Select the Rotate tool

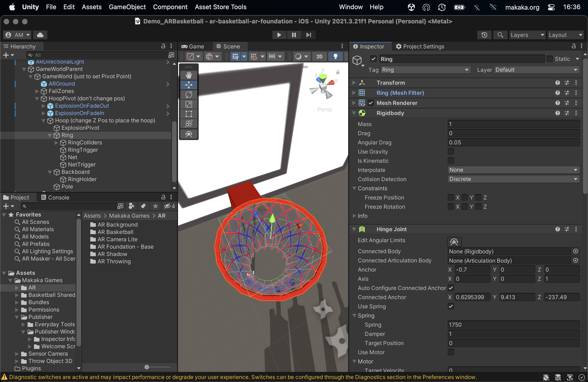189,95
